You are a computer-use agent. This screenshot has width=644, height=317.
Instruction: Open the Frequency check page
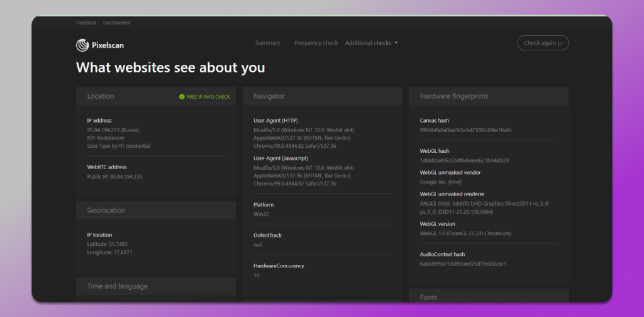(x=316, y=43)
